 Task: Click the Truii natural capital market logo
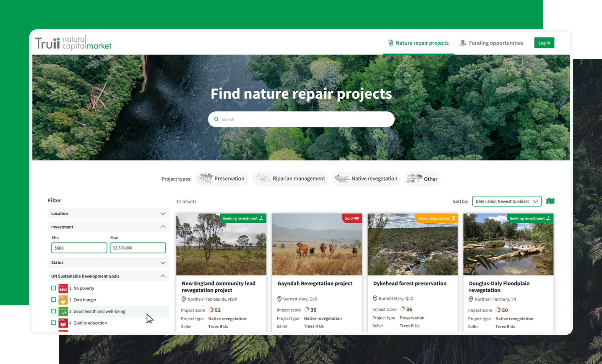point(73,43)
